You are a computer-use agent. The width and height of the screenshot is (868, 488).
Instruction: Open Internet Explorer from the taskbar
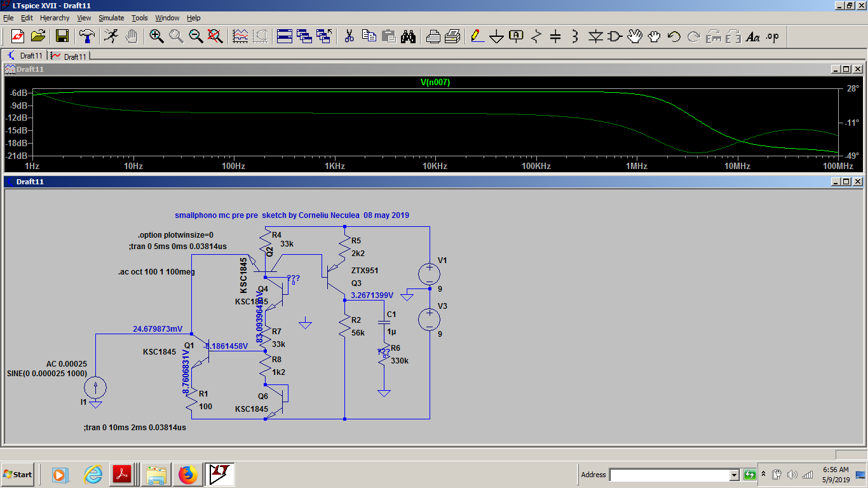(x=93, y=474)
